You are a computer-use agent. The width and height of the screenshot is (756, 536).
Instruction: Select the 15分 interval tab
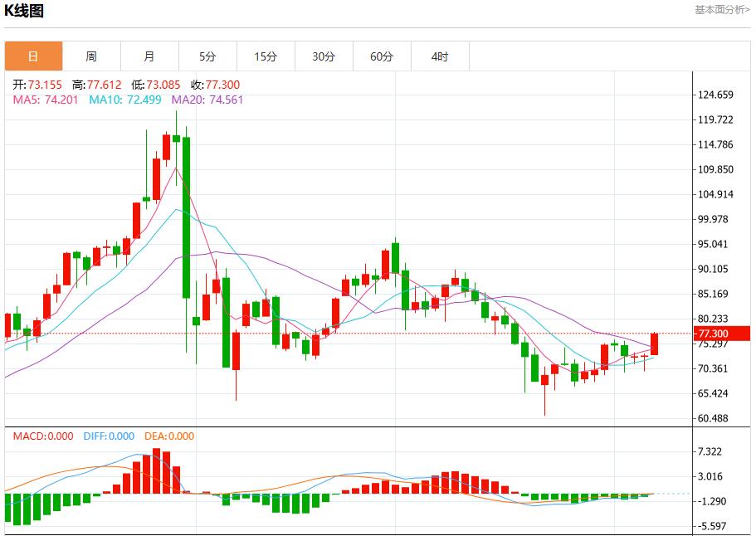[x=266, y=56]
